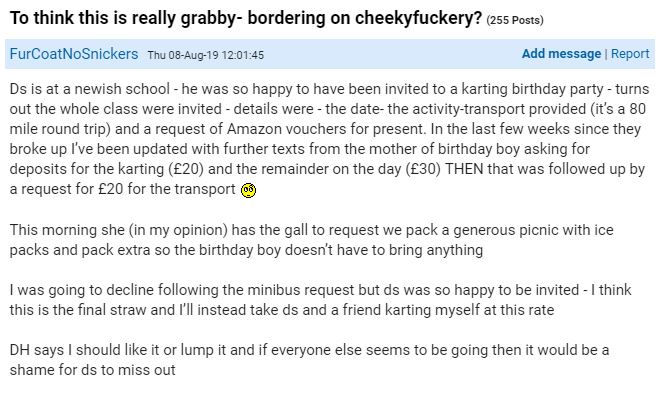Click the word THEN in the first paragraph
The width and height of the screenshot is (662, 396).
point(464,169)
